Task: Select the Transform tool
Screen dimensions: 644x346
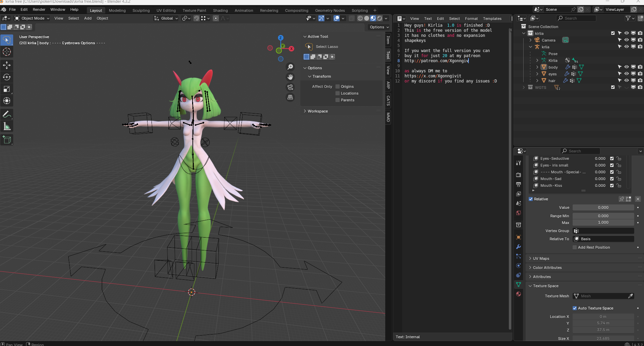Action: click(x=7, y=101)
